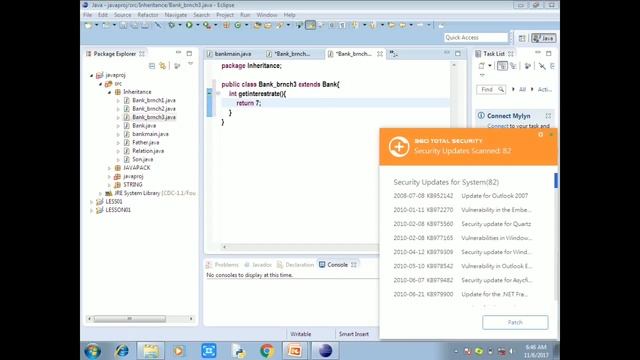Click the Focus on Active Task icon in the Package Explorer toolbar
The width and height of the screenshot is (640, 360).
tap(177, 66)
